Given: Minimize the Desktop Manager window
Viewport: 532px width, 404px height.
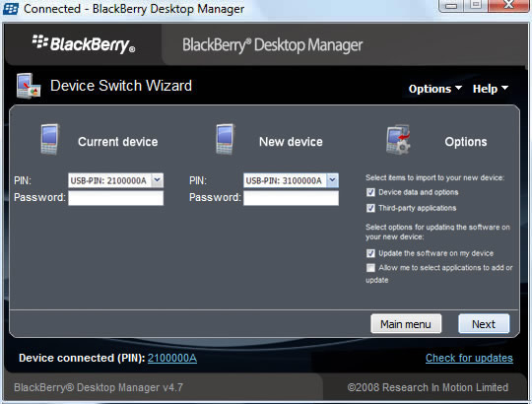Looking at the screenshot, I should [451, 6].
